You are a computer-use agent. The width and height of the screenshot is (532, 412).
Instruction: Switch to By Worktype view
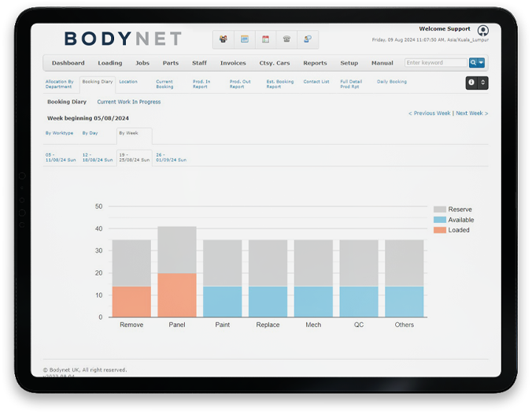click(59, 133)
